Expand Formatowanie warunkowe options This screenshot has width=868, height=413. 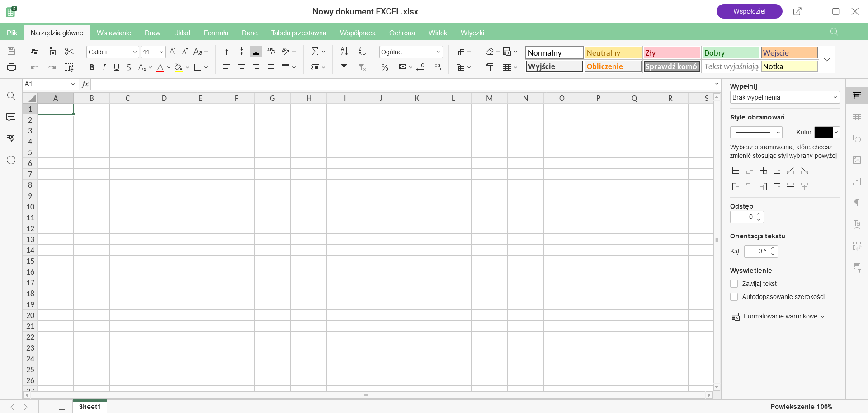(x=778, y=316)
